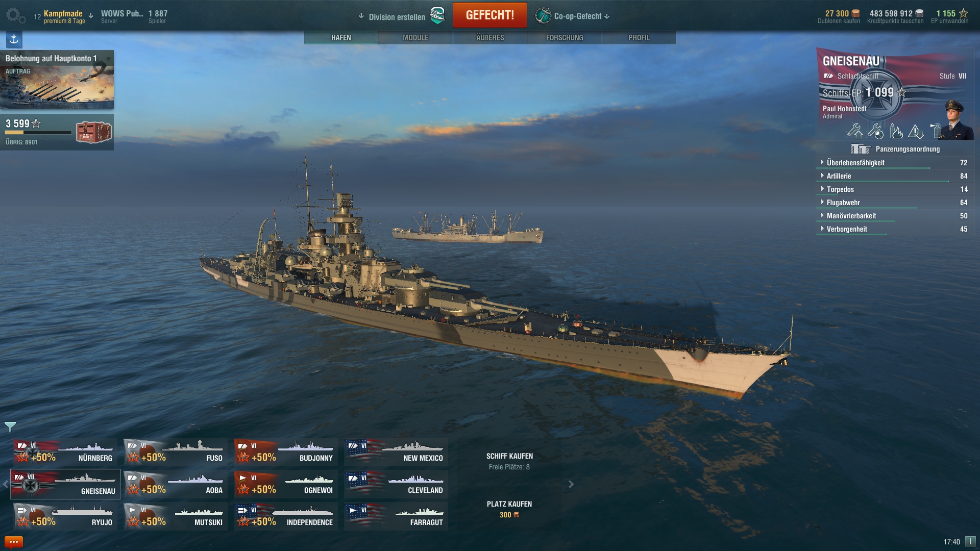Open the Kampfmade account dropdown arrow
Viewport: 980px width, 551px height.
click(91, 16)
